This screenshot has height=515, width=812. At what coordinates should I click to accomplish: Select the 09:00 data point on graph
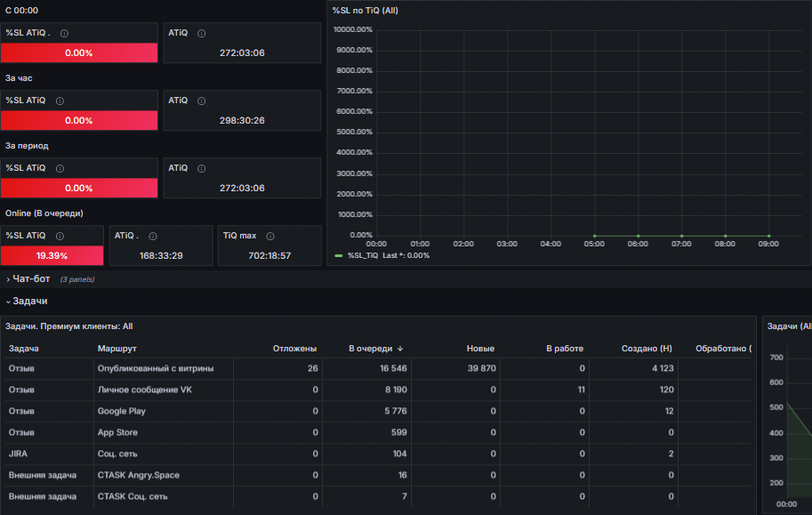click(768, 236)
